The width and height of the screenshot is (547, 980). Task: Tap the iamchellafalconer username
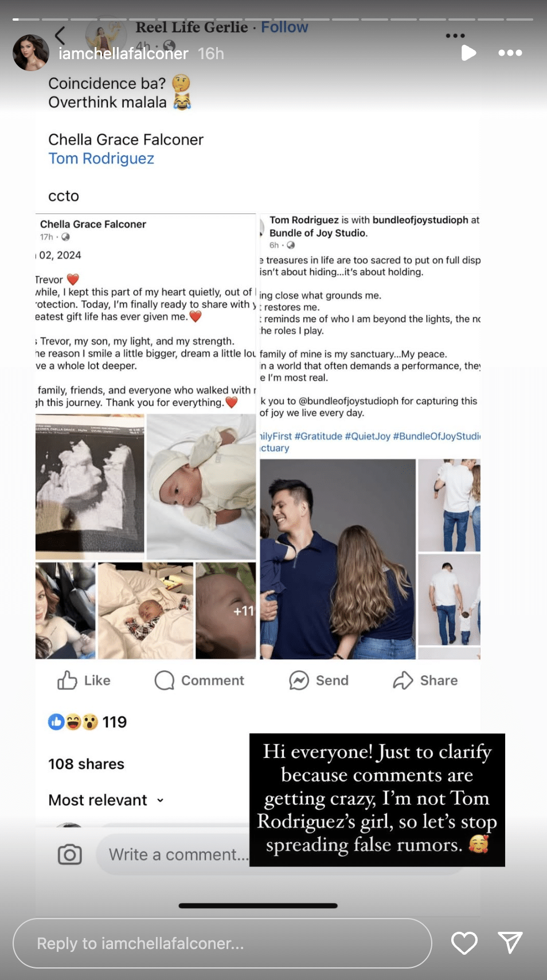coord(123,53)
